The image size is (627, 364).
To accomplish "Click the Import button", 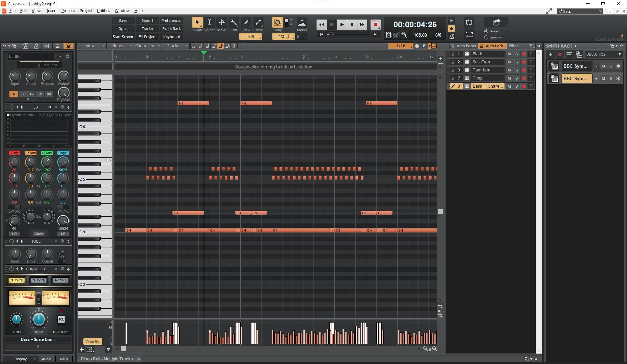I will pyautogui.click(x=147, y=21).
